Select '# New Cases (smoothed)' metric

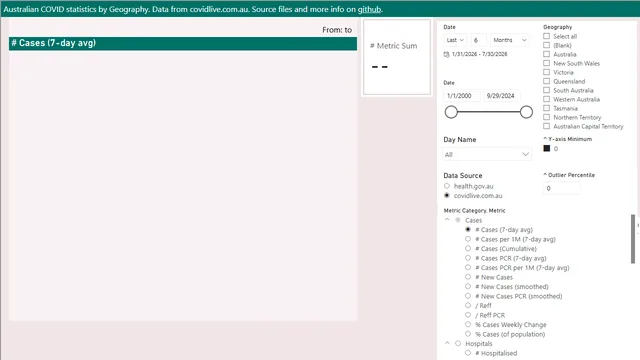tap(468, 287)
